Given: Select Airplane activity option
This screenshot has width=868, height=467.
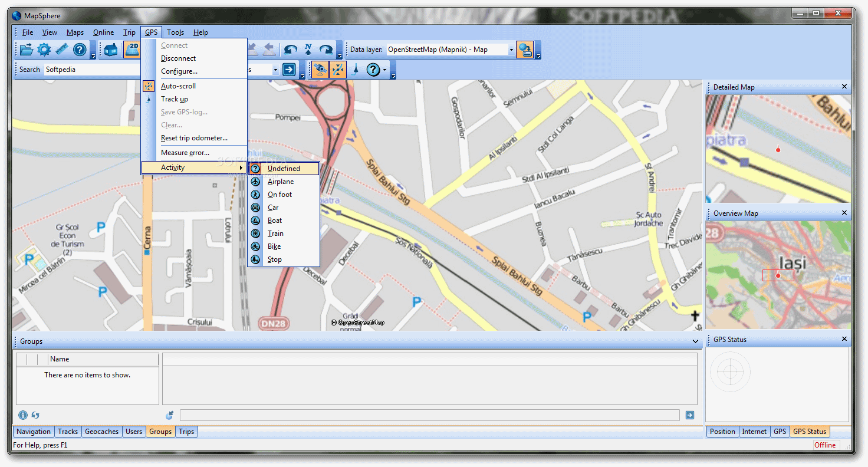Looking at the screenshot, I should click(284, 182).
